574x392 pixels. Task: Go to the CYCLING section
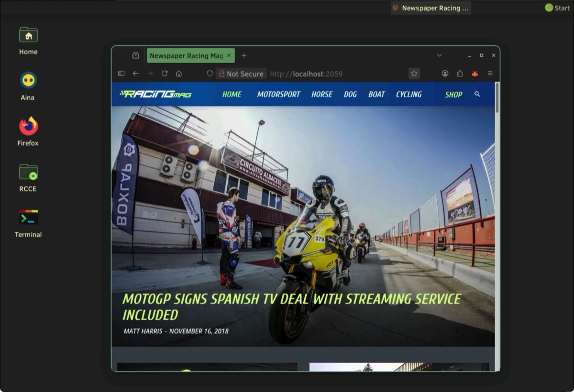point(408,94)
